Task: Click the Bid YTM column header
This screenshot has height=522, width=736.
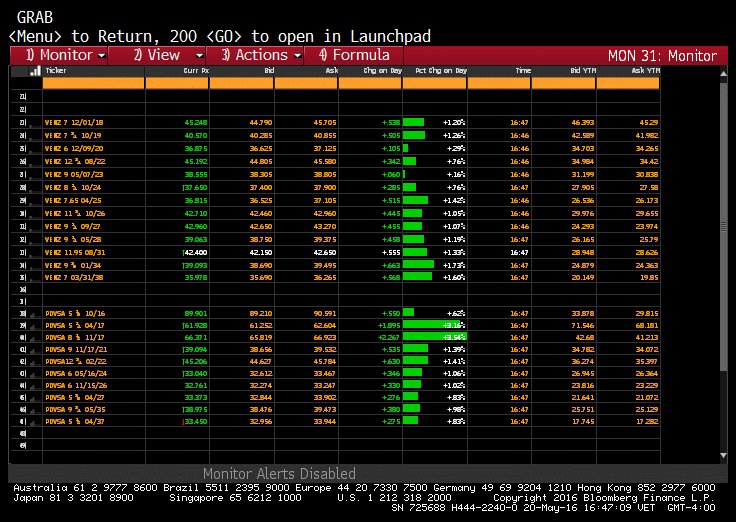Action: click(x=583, y=71)
